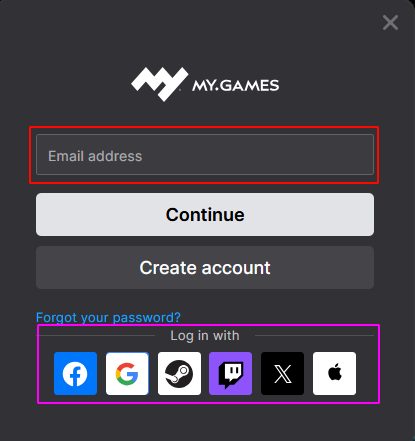Sign in with the Apple icon
The image size is (415, 441).
(x=334, y=373)
